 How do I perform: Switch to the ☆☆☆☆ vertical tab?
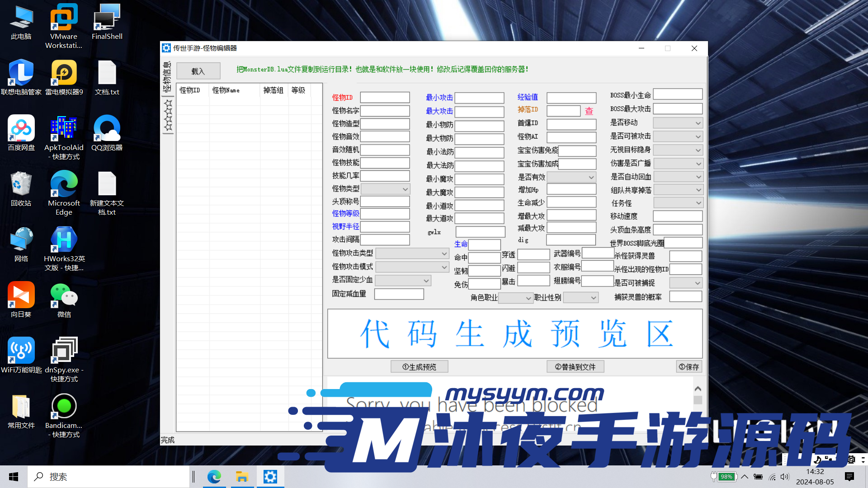(x=168, y=115)
